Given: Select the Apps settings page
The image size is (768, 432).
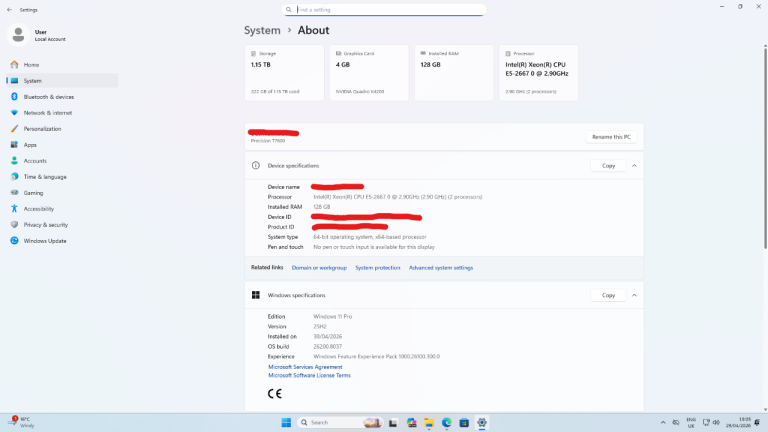Looking at the screenshot, I should click(x=30, y=145).
